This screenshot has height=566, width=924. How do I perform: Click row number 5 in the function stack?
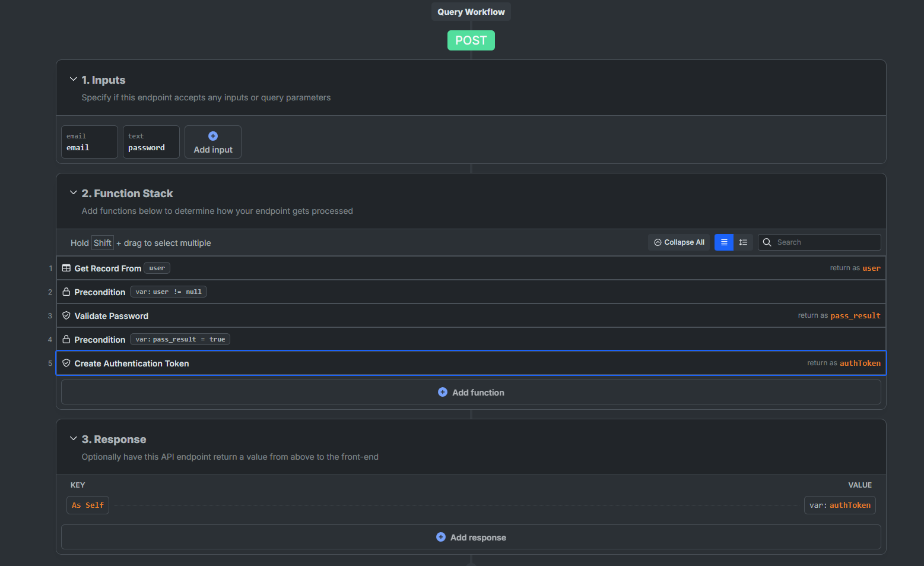[x=50, y=363]
